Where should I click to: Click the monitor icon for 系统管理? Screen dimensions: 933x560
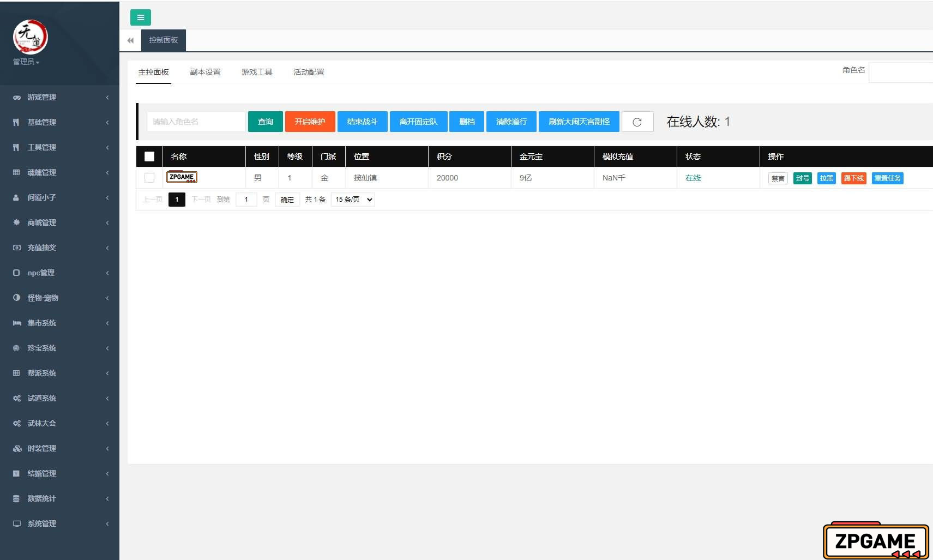point(16,523)
